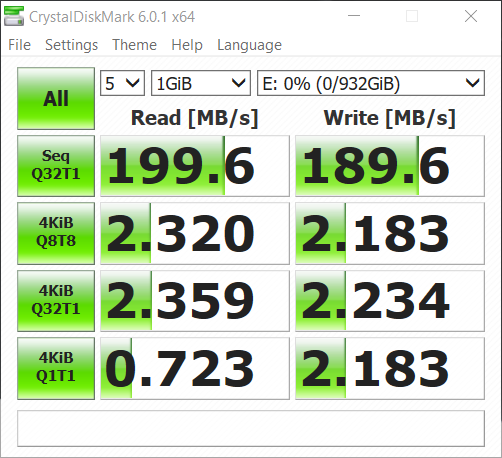Minimize the CrystalDiskMark window
Screen dimensions: 502x458
pos(354,16)
